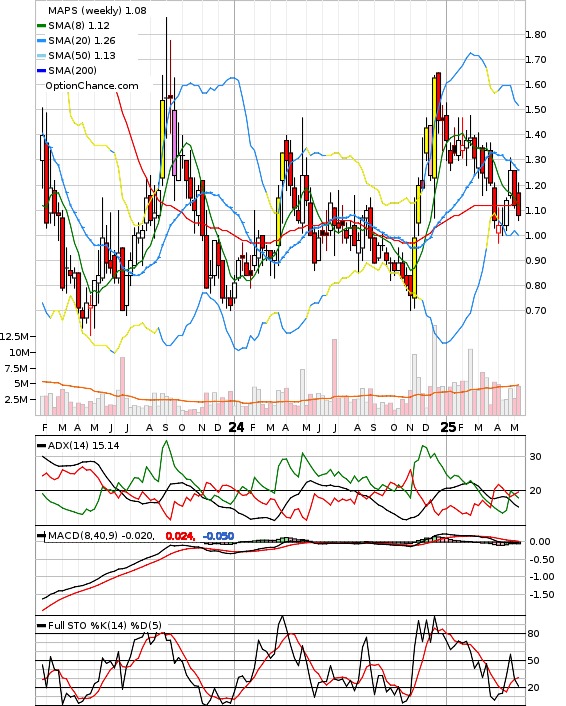
Task: Click the bold 24 year marker on the time axis
Action: (237, 427)
